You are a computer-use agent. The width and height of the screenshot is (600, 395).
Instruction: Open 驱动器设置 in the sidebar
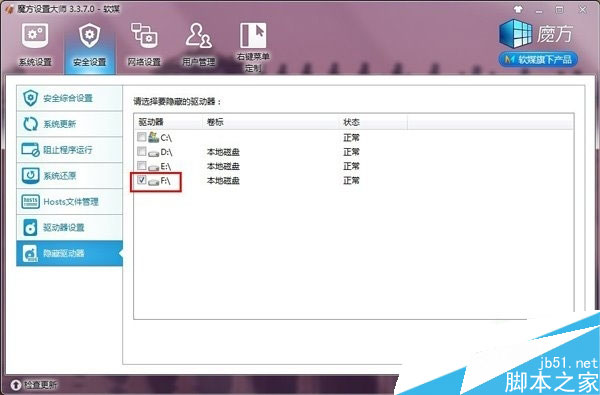click(69, 227)
